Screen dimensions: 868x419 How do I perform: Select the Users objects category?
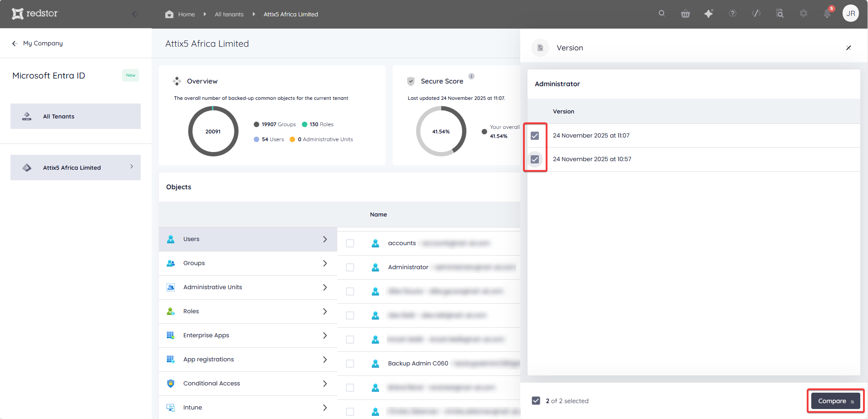[248, 239]
